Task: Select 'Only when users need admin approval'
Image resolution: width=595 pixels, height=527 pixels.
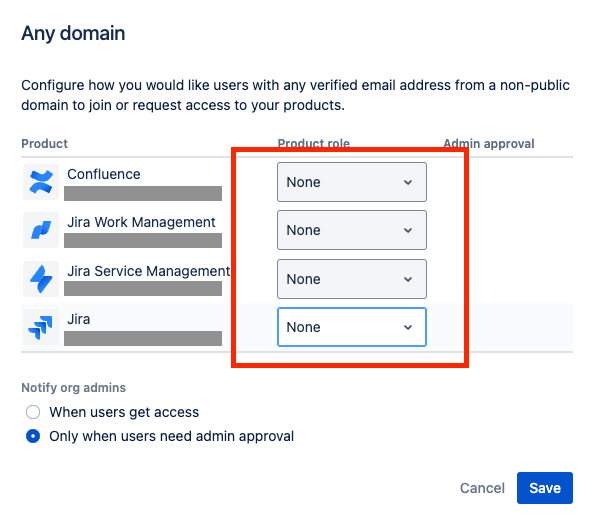Action: coord(33,436)
